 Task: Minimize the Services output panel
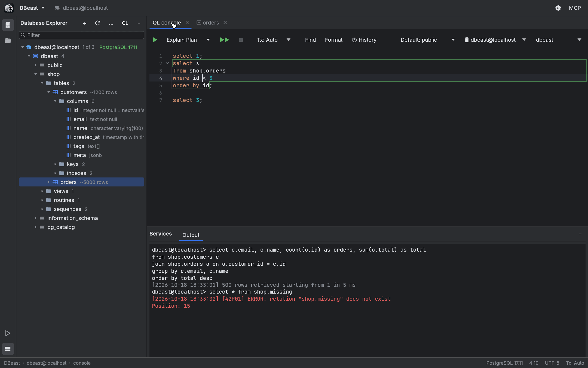pos(580,234)
